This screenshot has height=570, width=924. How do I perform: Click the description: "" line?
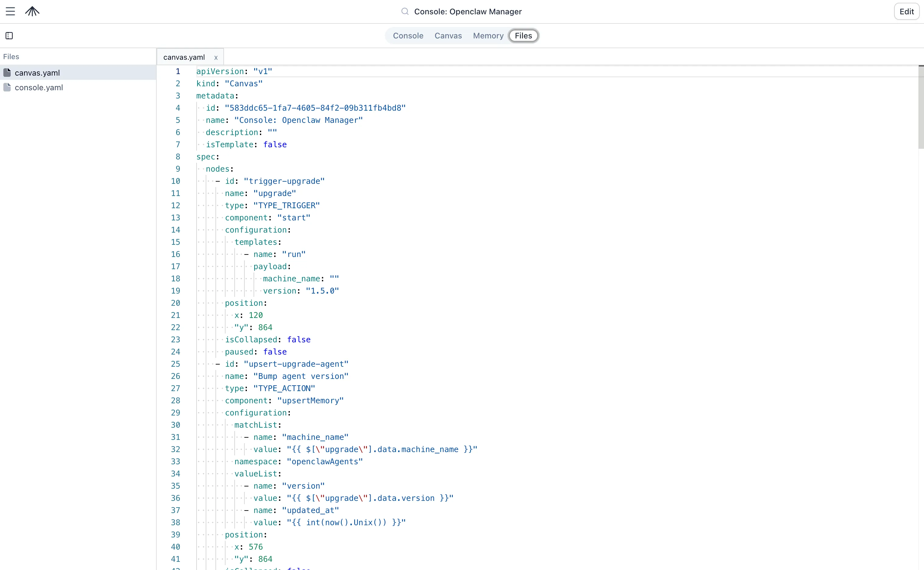click(241, 132)
